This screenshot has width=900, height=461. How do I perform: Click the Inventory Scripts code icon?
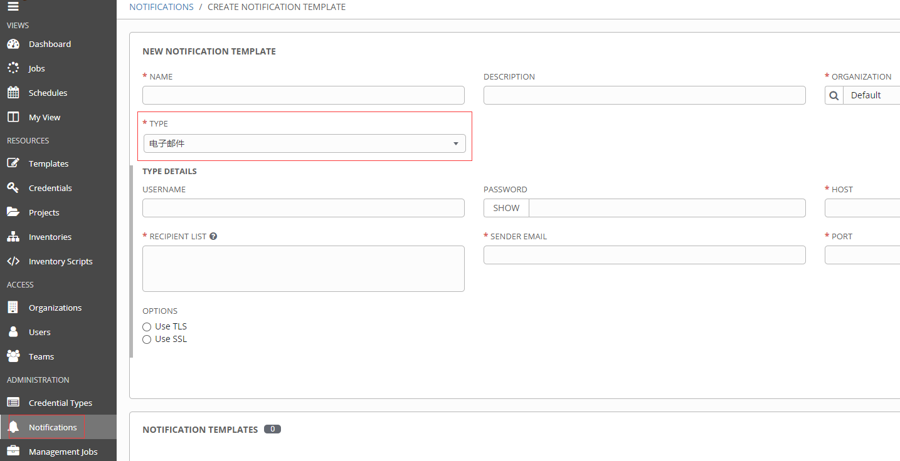[x=13, y=261]
